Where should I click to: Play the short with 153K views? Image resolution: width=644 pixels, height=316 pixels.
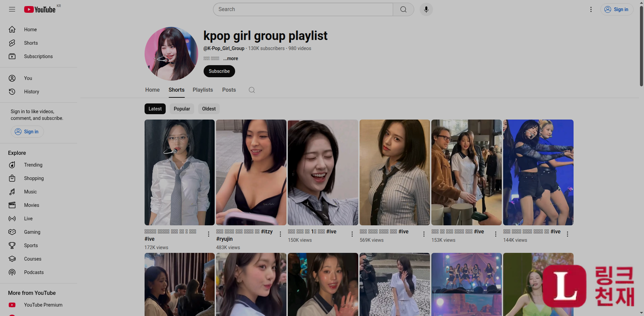click(x=467, y=172)
